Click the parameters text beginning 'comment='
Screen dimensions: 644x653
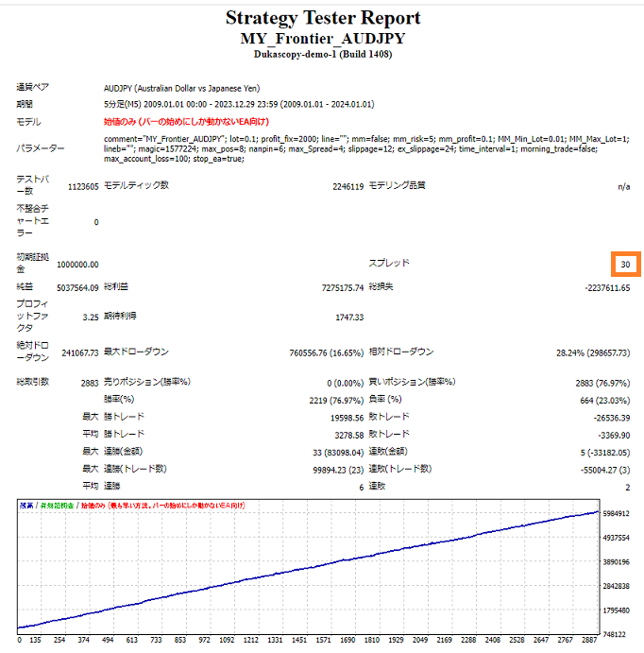(366, 148)
